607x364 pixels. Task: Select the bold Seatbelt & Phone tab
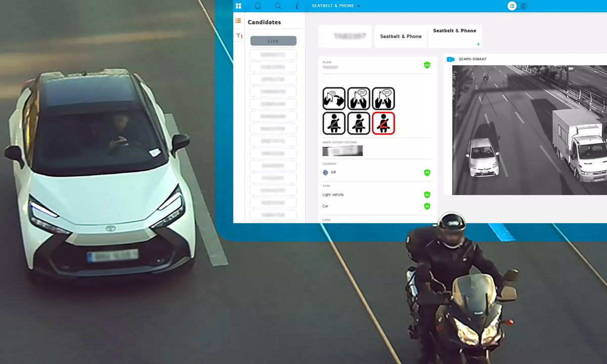click(454, 31)
